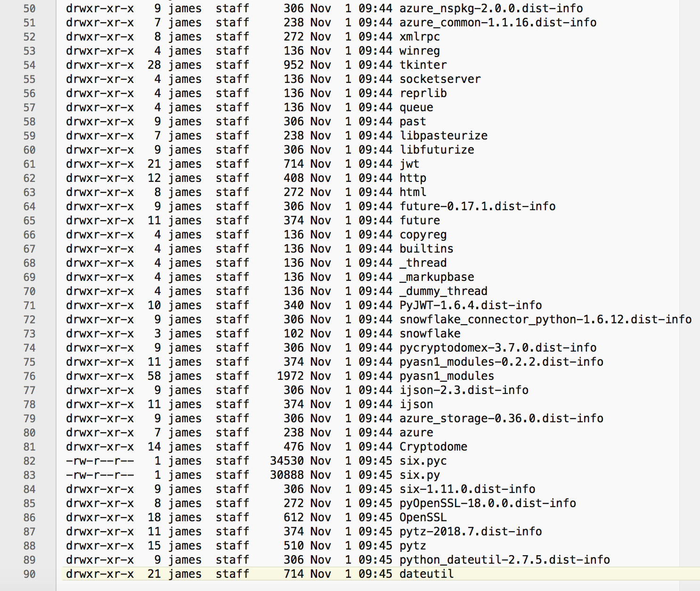Click line number 82 in the gutter
The image size is (700, 591).
(29, 461)
